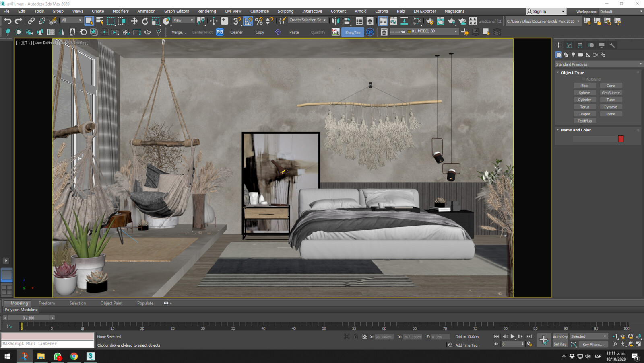Open the Selected key filter dropdown
Screen dimensions: 644x363
[x=588, y=336]
